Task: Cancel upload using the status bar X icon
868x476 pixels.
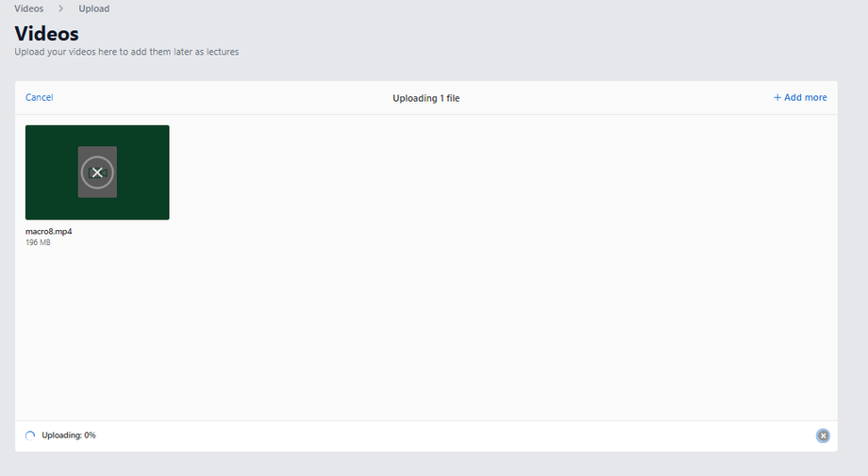Action: pyautogui.click(x=823, y=435)
